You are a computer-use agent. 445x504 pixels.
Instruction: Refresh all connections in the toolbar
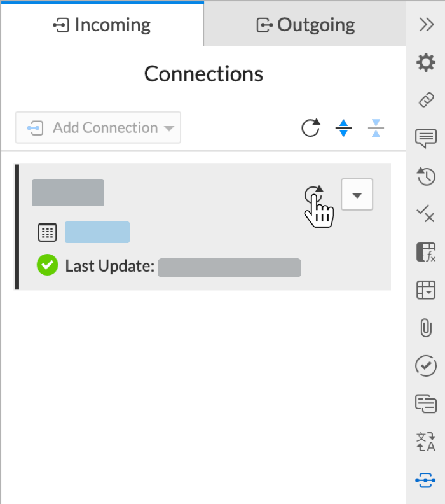(x=310, y=128)
